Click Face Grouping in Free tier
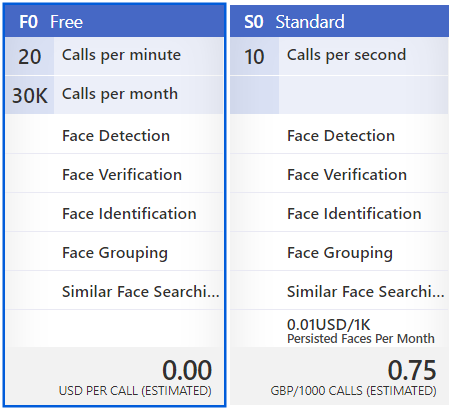The image size is (453, 411). (115, 253)
